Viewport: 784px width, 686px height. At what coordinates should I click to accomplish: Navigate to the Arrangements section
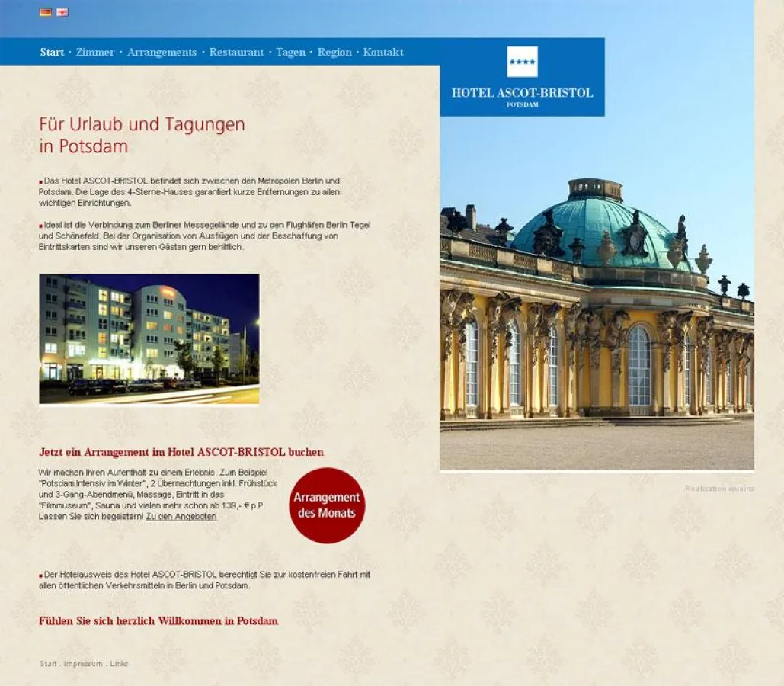pos(162,52)
